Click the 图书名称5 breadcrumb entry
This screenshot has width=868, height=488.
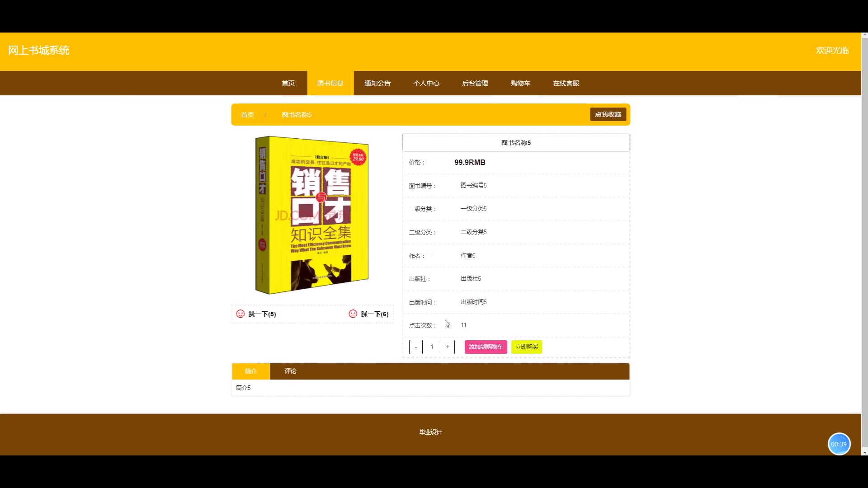(297, 115)
